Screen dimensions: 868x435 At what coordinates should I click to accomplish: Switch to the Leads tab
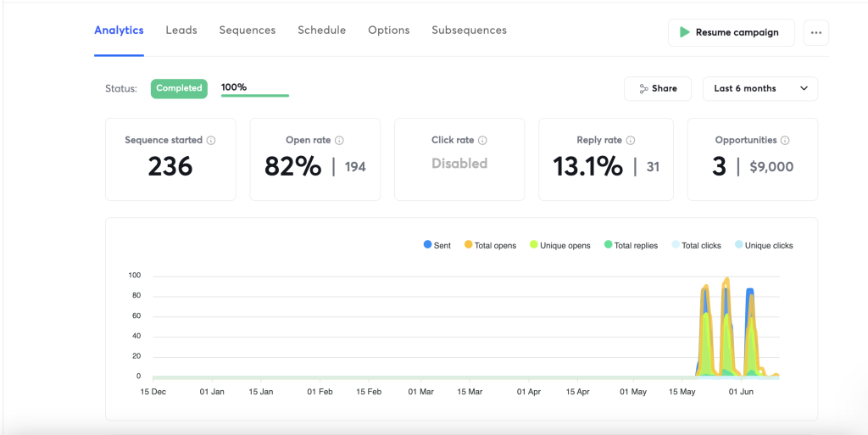pyautogui.click(x=181, y=31)
